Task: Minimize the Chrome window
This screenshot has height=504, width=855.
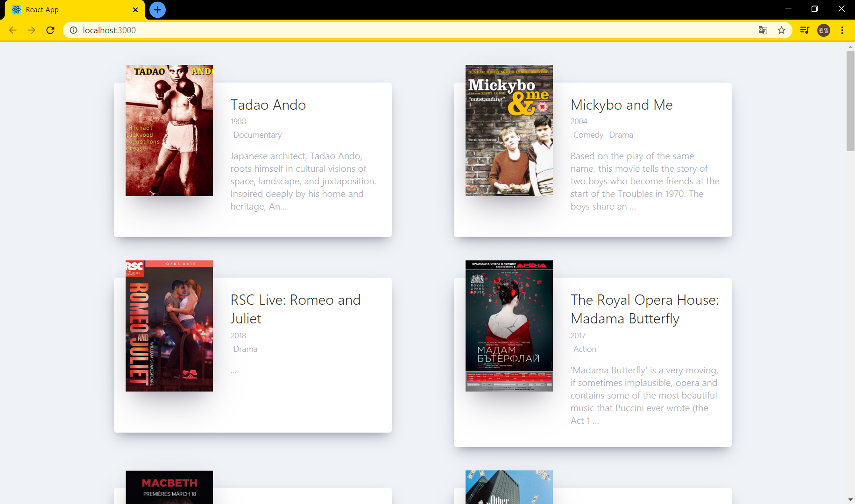Action: 788,9
